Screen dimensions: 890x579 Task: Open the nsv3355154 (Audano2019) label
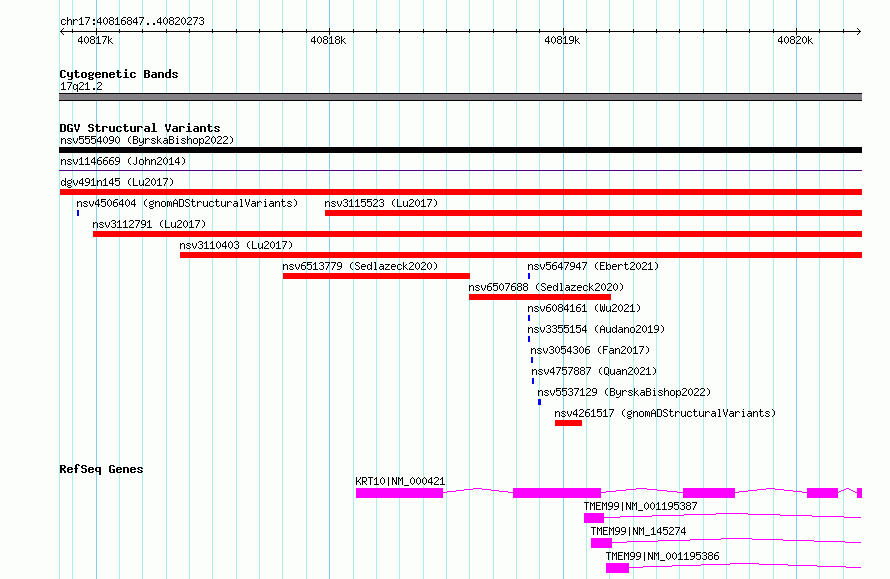coord(596,329)
